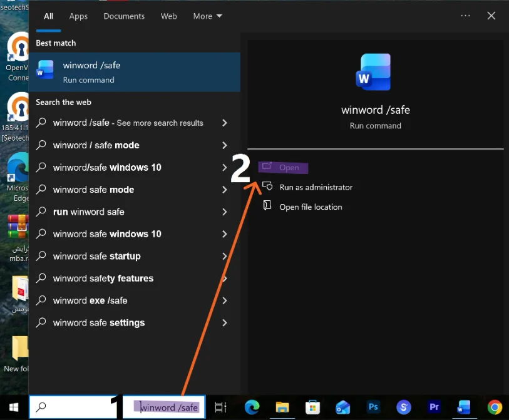
Task: Open the three-dot options menu
Action: (x=465, y=16)
